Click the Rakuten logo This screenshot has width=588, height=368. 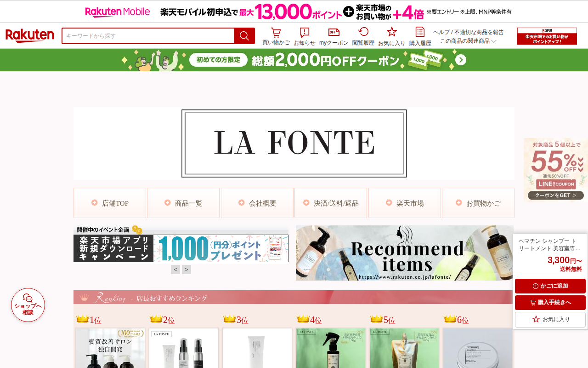pyautogui.click(x=30, y=36)
